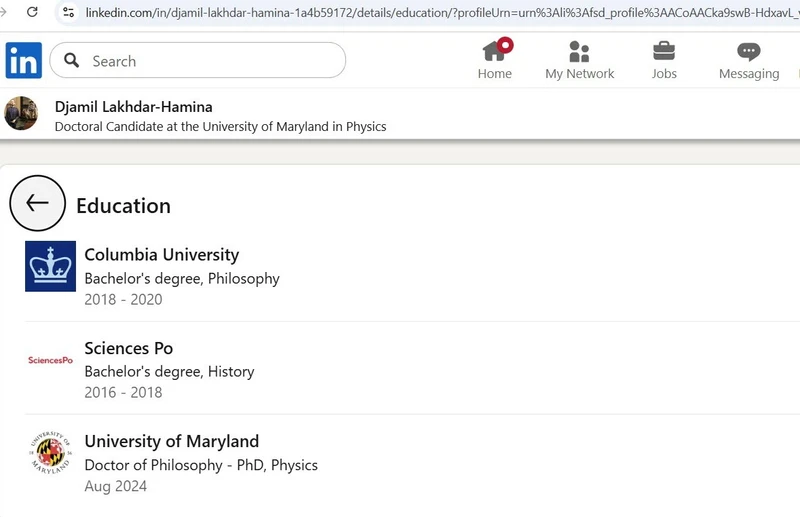Click the LinkedIn logo

click(24, 61)
